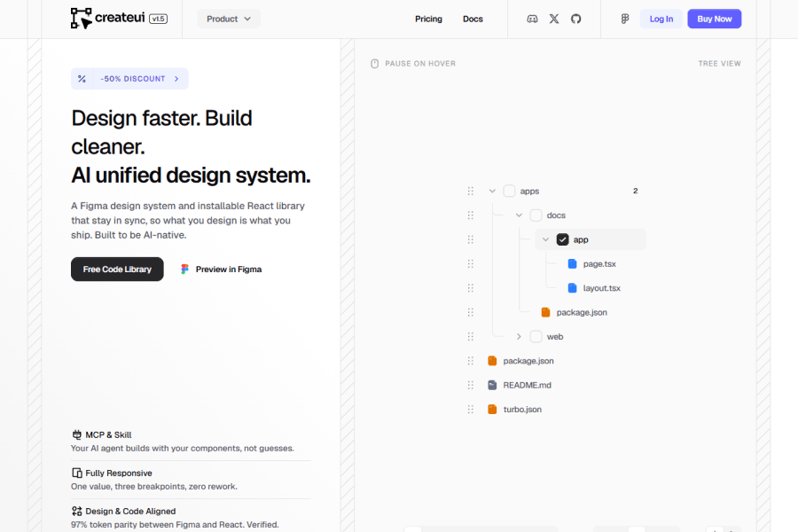Check the docs folder checkbox
Viewport: 798px width, 532px height.
click(x=536, y=215)
